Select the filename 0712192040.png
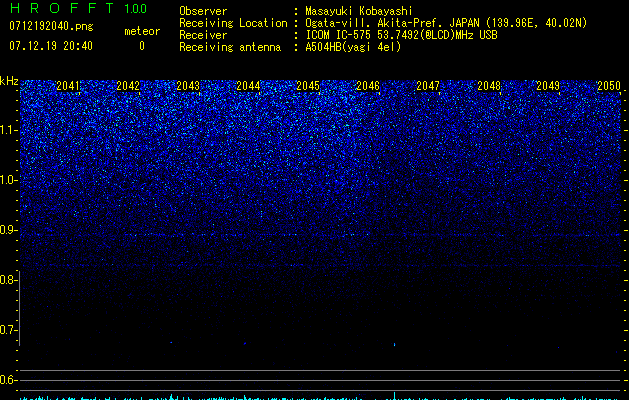The height and width of the screenshot is (400, 629). tap(51, 26)
